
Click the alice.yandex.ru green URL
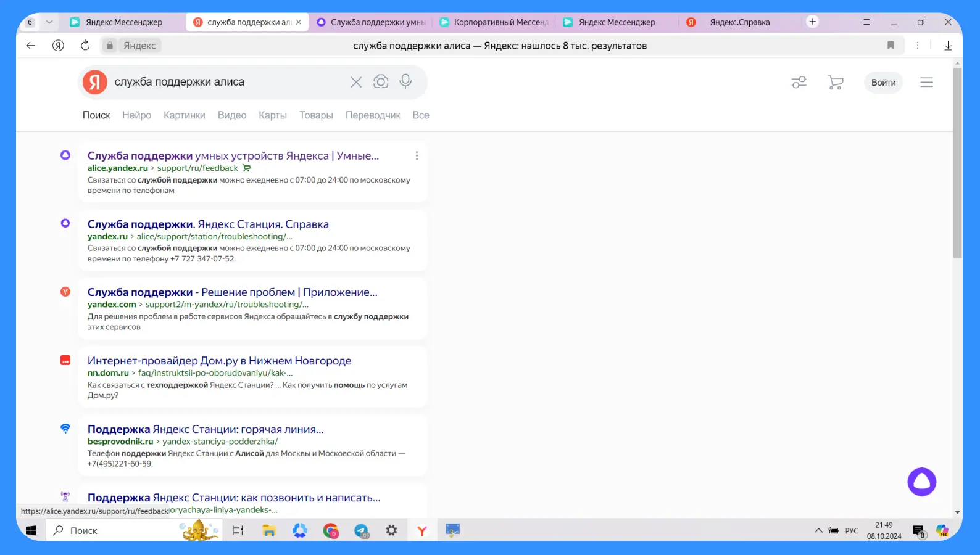(118, 168)
